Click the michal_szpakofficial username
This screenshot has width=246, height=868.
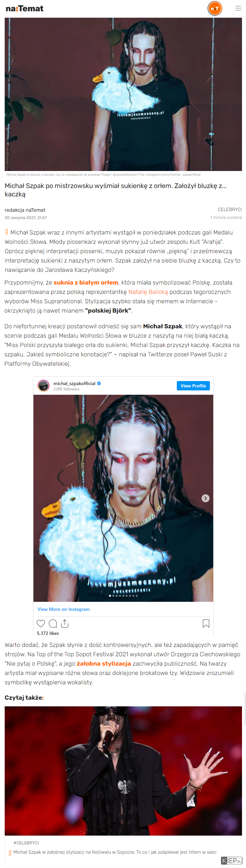(74, 383)
